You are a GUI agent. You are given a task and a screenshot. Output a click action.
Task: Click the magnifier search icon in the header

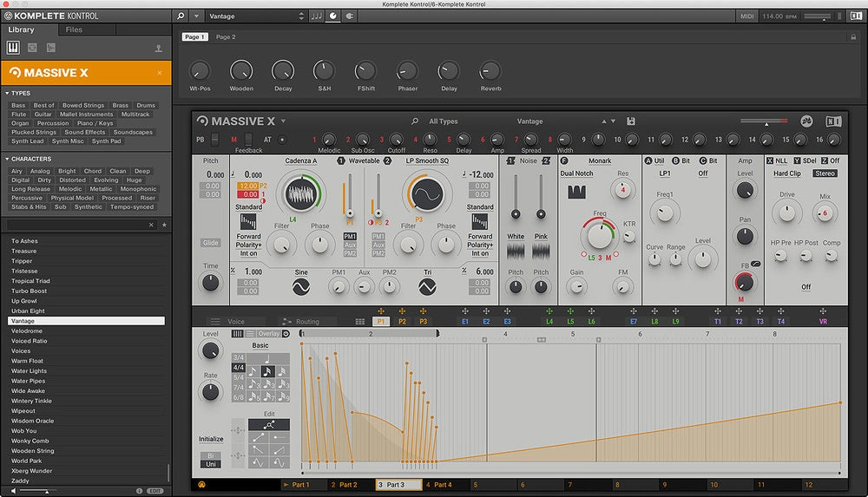(181, 16)
